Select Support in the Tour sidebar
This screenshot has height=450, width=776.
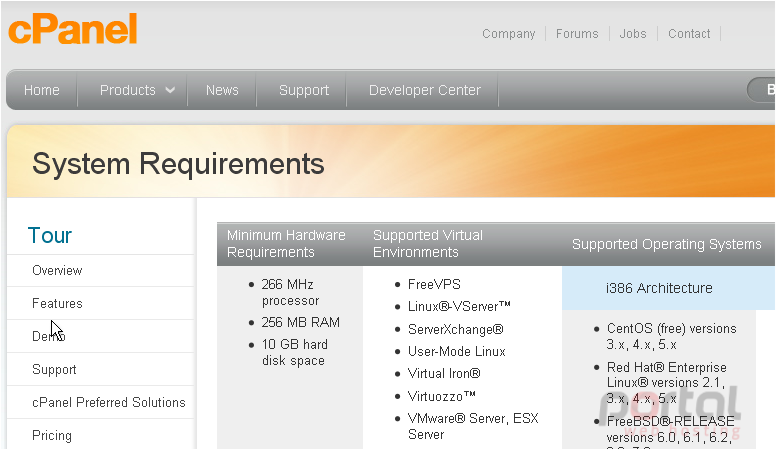coord(54,369)
